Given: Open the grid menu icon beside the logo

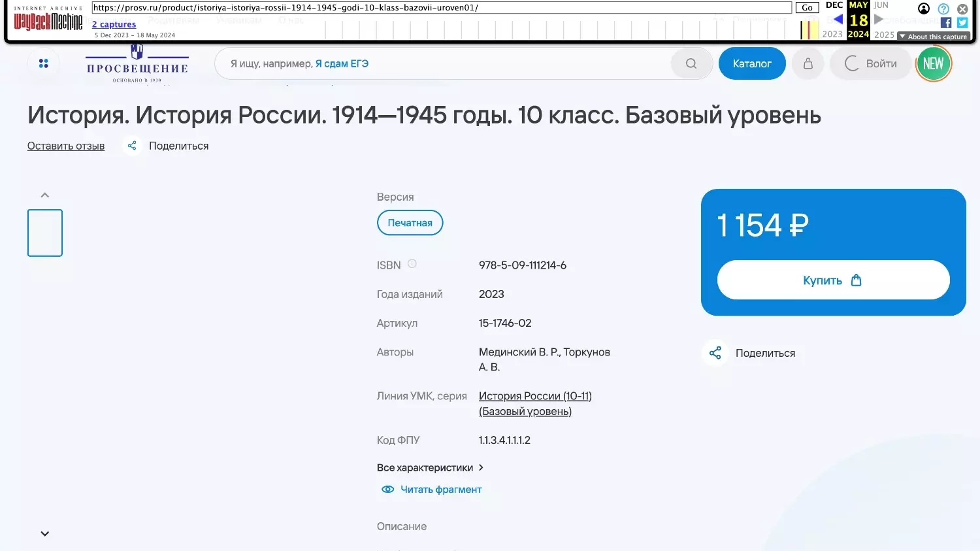Looking at the screenshot, I should (44, 63).
